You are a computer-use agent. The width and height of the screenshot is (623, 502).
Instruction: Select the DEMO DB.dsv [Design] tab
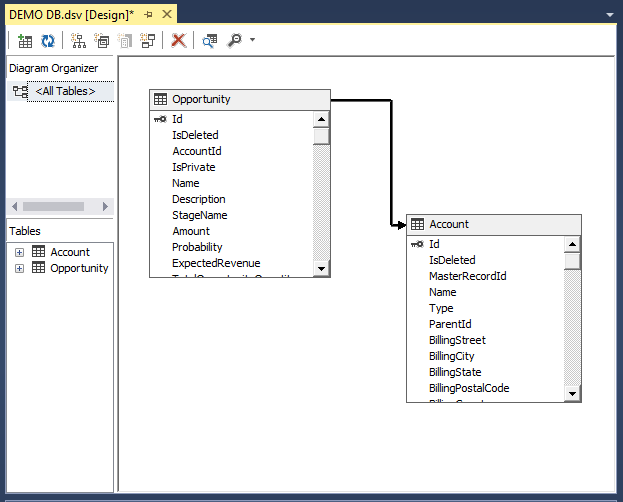[x=70, y=15]
